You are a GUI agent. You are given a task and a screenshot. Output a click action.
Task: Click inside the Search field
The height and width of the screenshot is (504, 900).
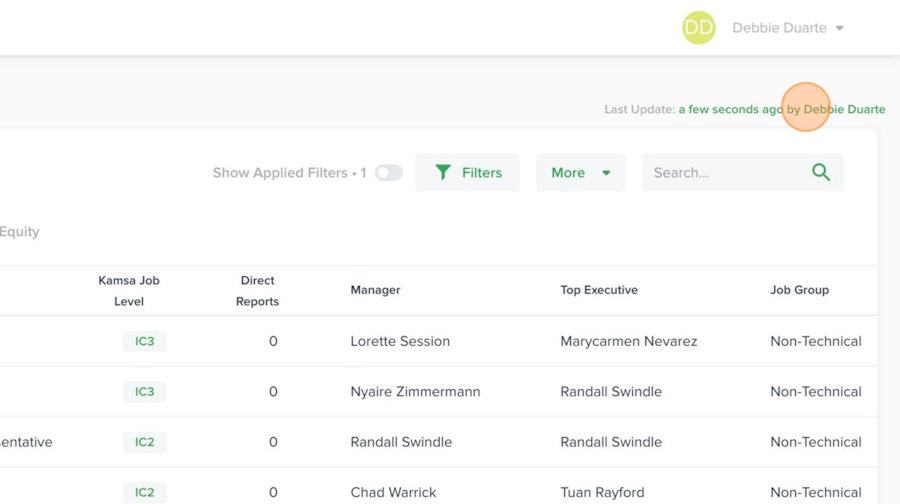[725, 173]
